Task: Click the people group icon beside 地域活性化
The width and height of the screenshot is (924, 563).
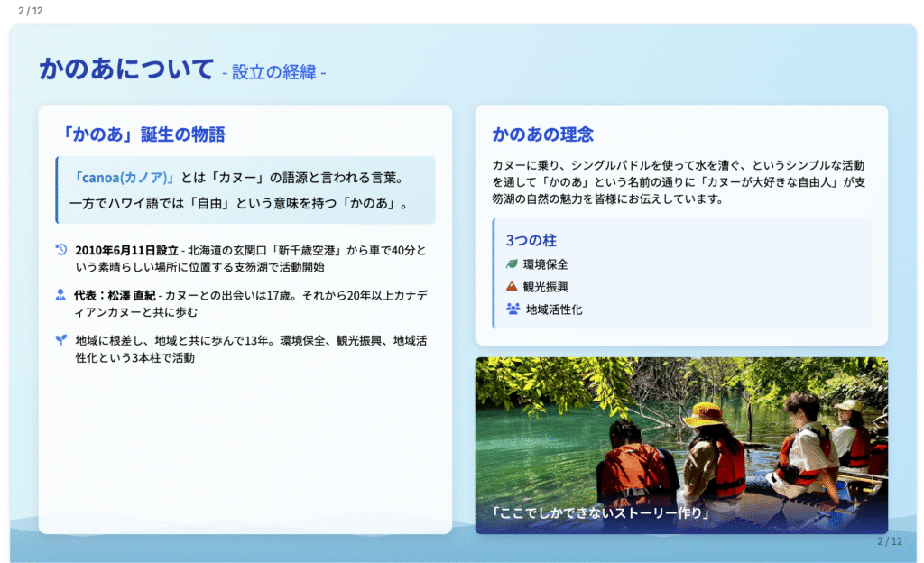Action: [x=513, y=309]
